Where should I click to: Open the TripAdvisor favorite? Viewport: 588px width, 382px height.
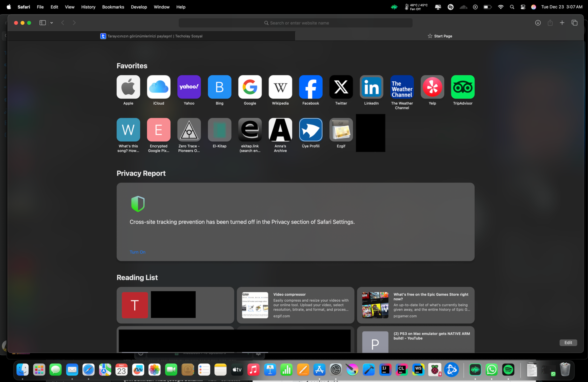463,87
